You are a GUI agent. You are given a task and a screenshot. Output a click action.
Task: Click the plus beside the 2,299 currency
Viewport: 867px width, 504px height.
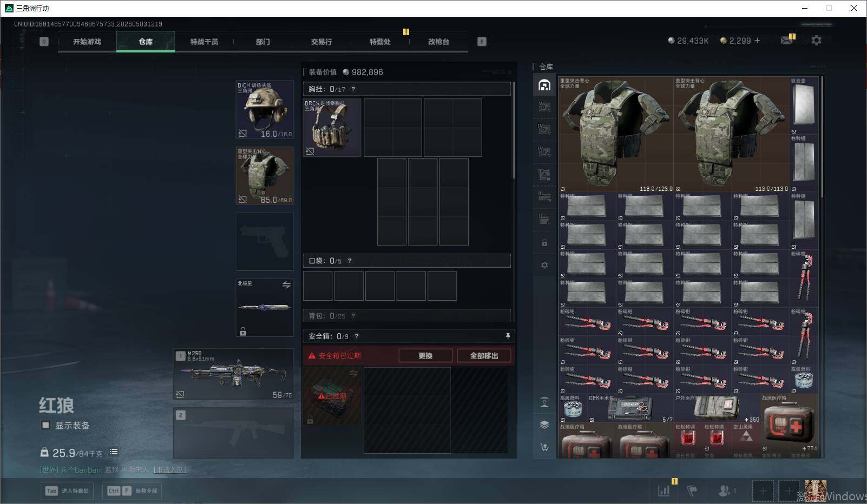[757, 41]
